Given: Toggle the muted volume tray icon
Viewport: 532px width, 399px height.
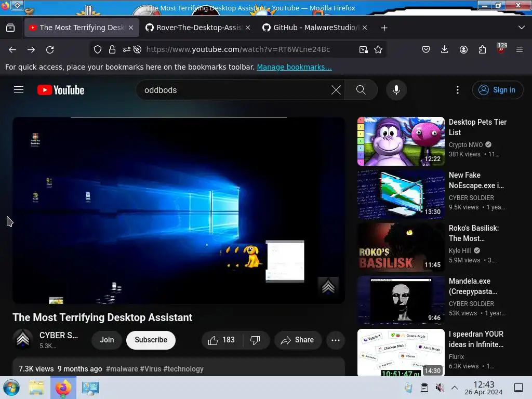Looking at the screenshot, I should (440, 388).
